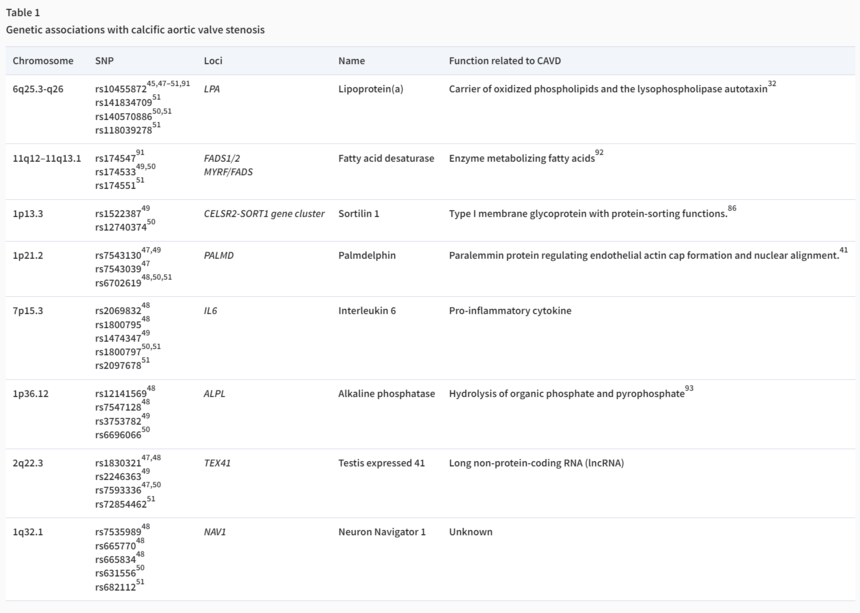Click 'Testis expressed 41' name cell

[382, 463]
